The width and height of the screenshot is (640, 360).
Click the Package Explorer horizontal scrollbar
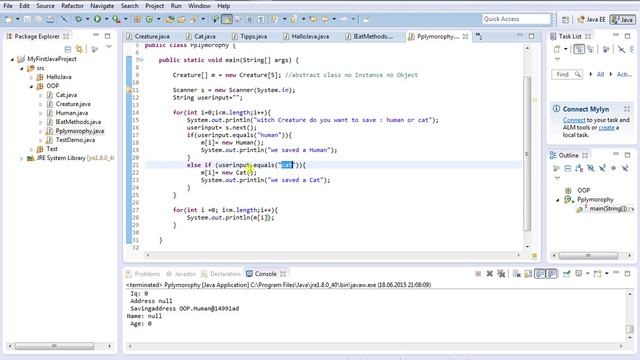pyautogui.click(x=55, y=346)
